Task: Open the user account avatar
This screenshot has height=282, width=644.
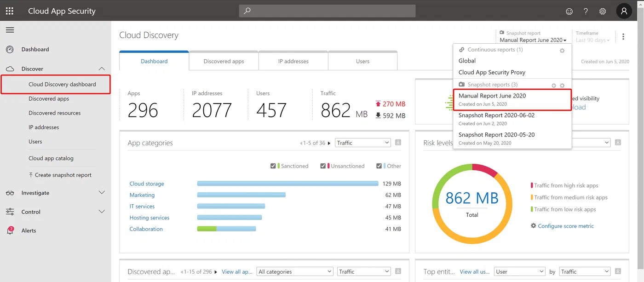Action: [x=624, y=11]
